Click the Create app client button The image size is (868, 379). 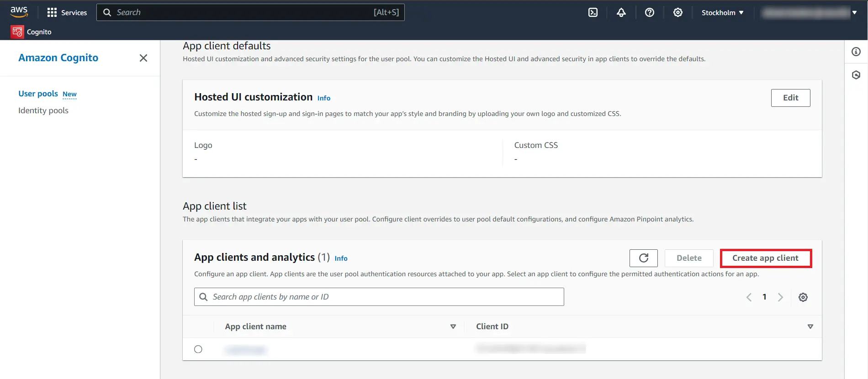click(x=766, y=258)
